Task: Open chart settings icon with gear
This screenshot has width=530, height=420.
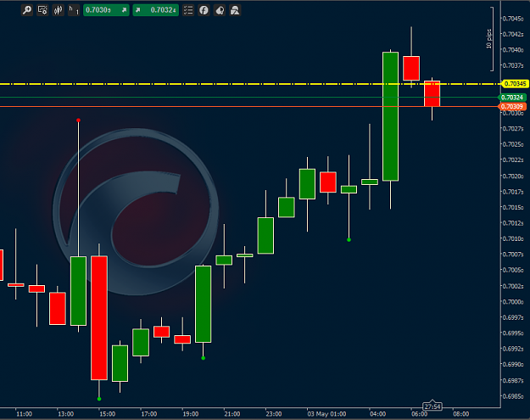Action: tap(42, 10)
